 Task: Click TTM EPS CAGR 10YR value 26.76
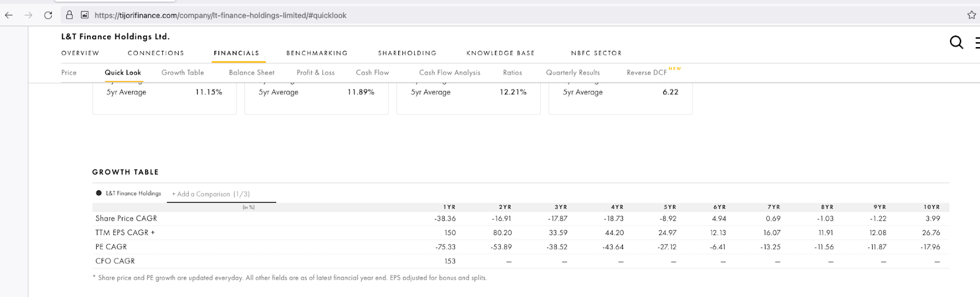click(931, 233)
